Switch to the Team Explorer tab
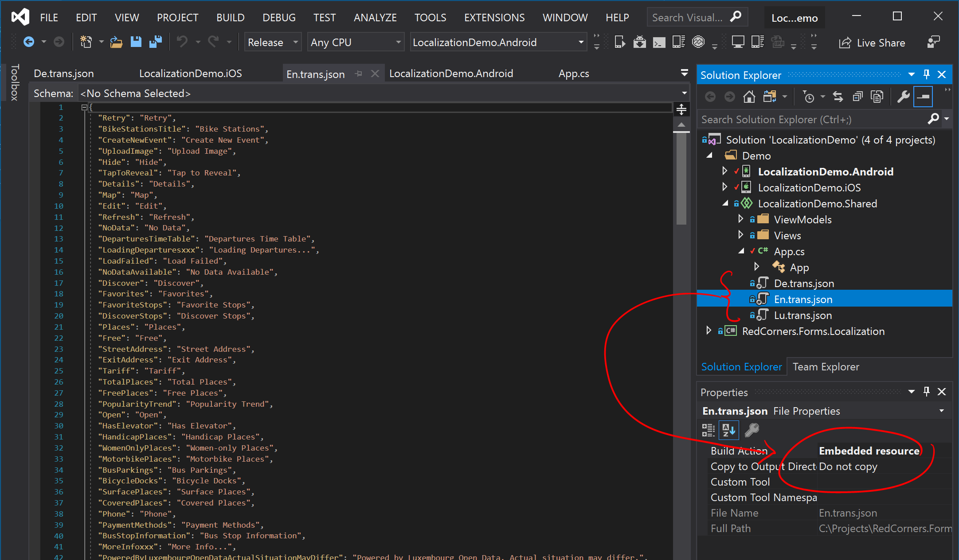This screenshot has height=560, width=959. (826, 367)
